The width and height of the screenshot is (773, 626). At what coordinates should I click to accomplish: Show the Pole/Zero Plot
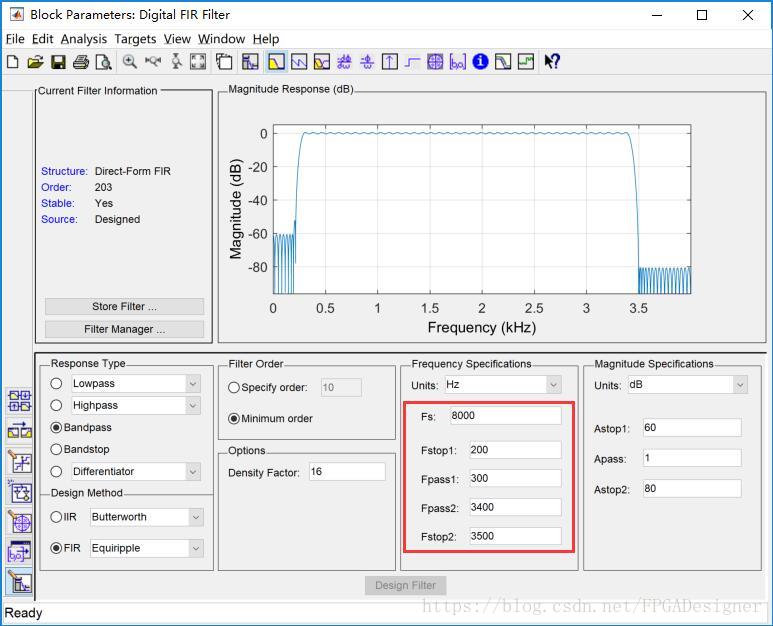[435, 62]
